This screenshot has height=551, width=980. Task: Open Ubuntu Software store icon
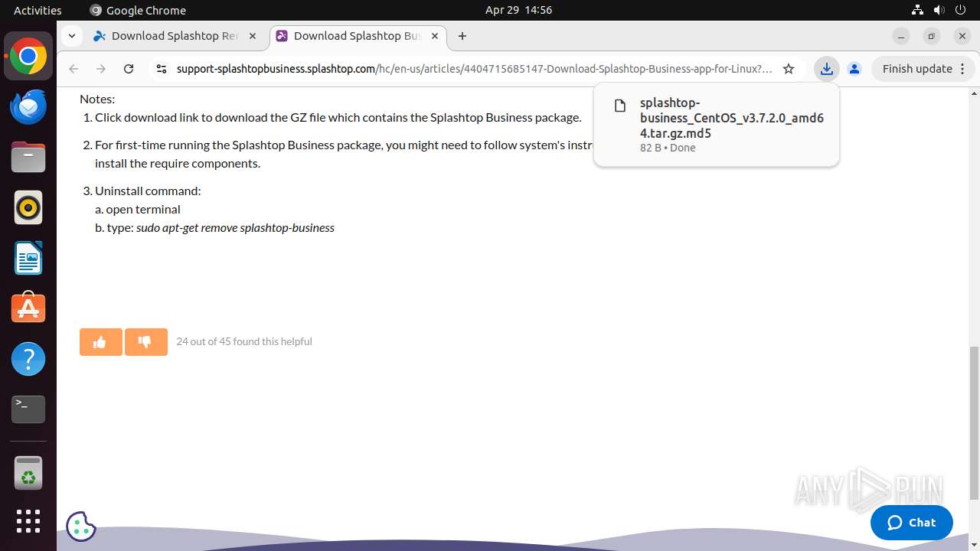click(x=28, y=308)
